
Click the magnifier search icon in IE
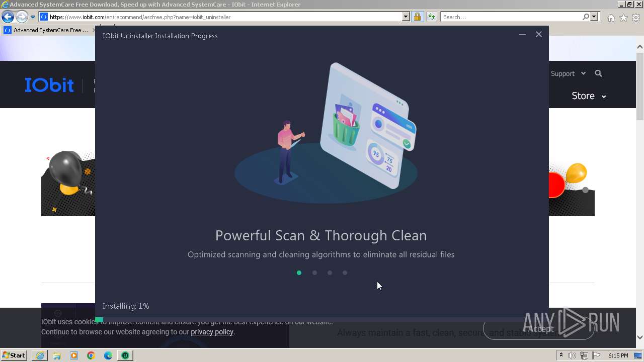(x=586, y=17)
